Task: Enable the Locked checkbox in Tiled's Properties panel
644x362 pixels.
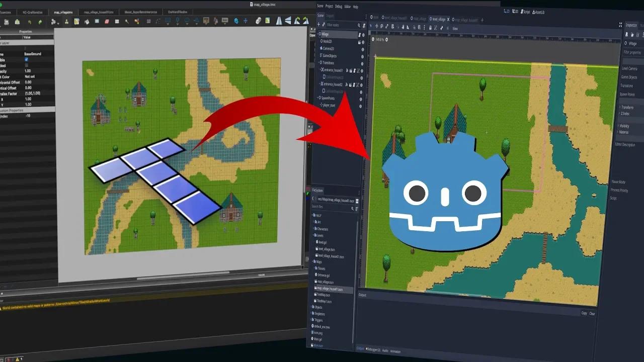Action: pos(26,65)
